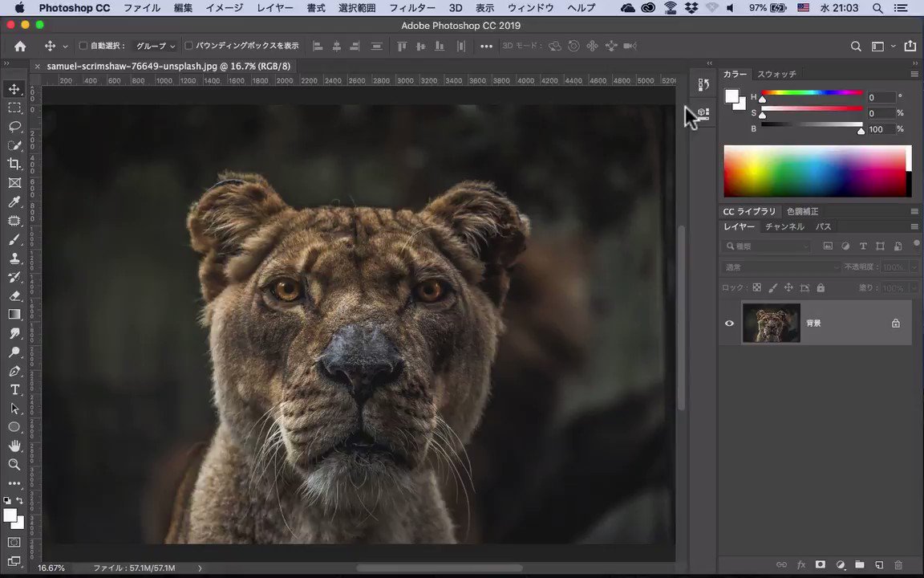Viewport: 924px width, 578px height.
Task: Click the delete layer trash icon
Action: coord(898,565)
